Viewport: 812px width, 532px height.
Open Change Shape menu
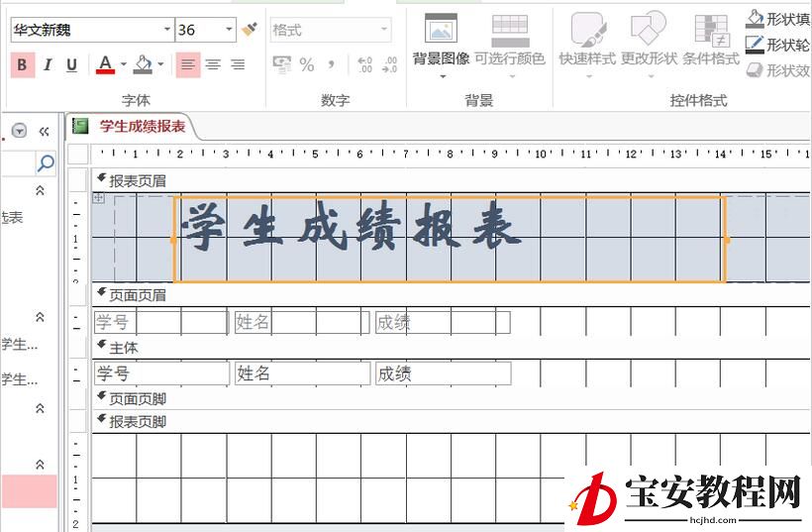point(649,46)
